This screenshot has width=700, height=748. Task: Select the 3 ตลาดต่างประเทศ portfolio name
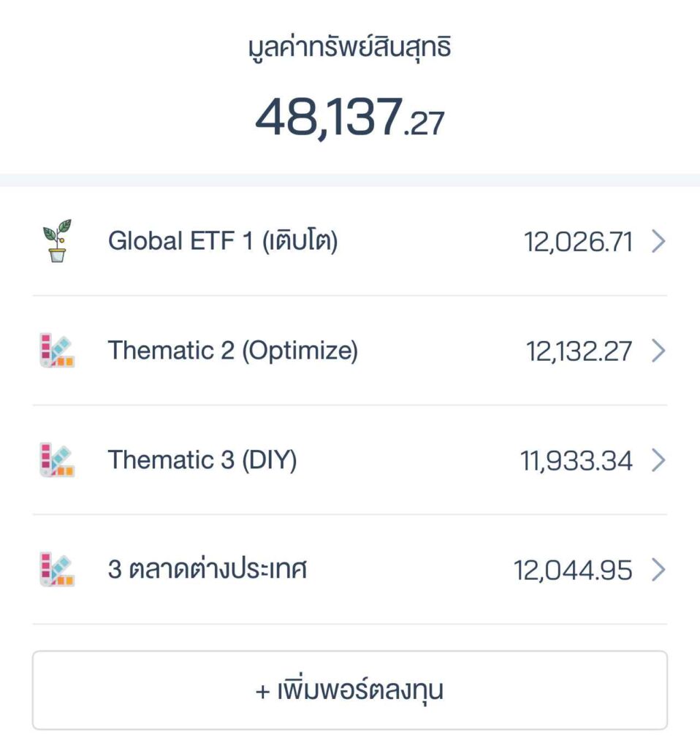(x=208, y=570)
